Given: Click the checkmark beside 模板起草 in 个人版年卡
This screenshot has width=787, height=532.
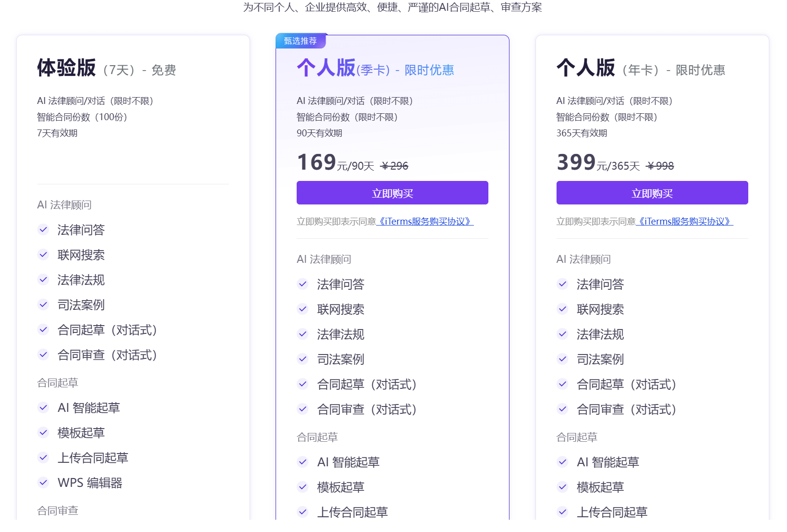Looking at the screenshot, I should tap(562, 487).
